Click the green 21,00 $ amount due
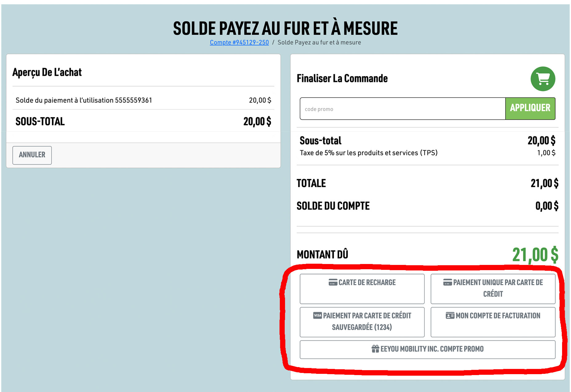The width and height of the screenshot is (571, 392). click(535, 255)
